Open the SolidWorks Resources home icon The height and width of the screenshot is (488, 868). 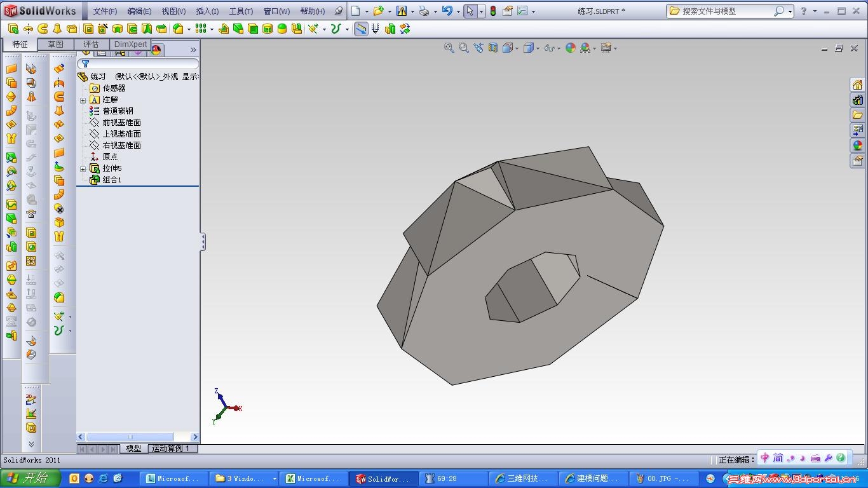click(858, 85)
